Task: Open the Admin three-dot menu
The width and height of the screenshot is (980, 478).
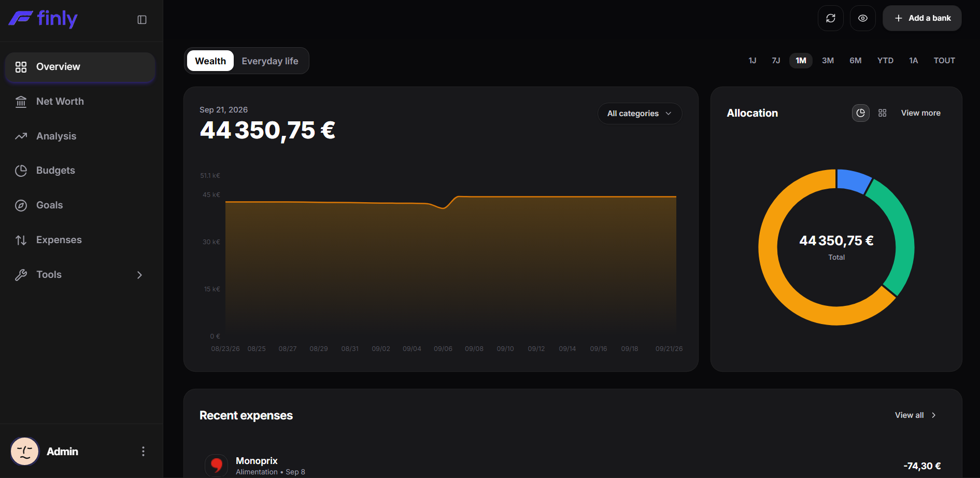Action: point(143,452)
